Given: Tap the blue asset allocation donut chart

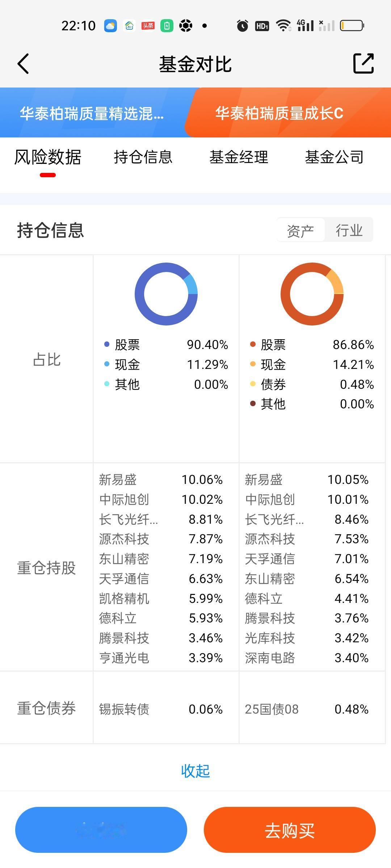Looking at the screenshot, I should click(x=166, y=294).
